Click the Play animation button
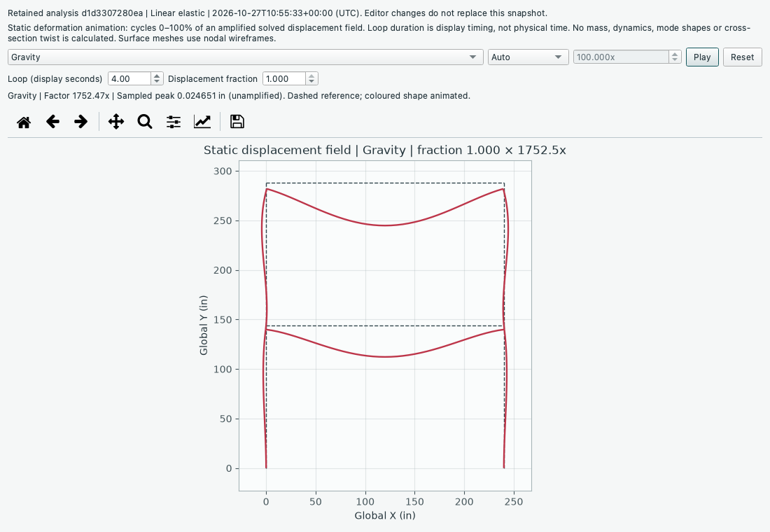Image resolution: width=770 pixels, height=532 pixels. (x=702, y=57)
